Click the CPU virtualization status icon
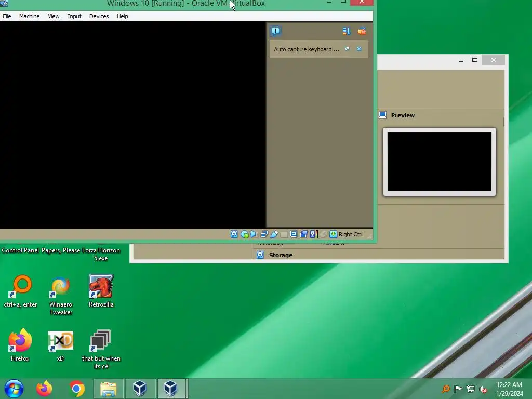 pyautogui.click(x=314, y=234)
